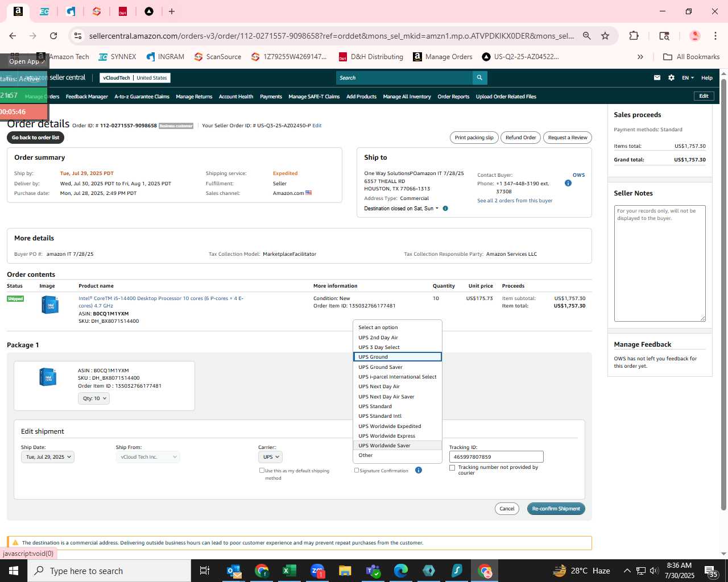The image size is (728, 582).
Task: Open the Zoom app in the taskbar
Action: point(317,571)
